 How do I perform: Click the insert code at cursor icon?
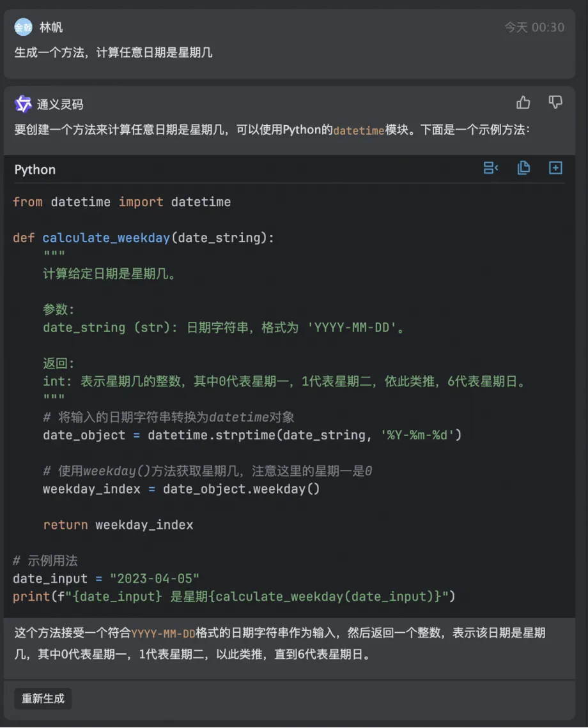(491, 168)
